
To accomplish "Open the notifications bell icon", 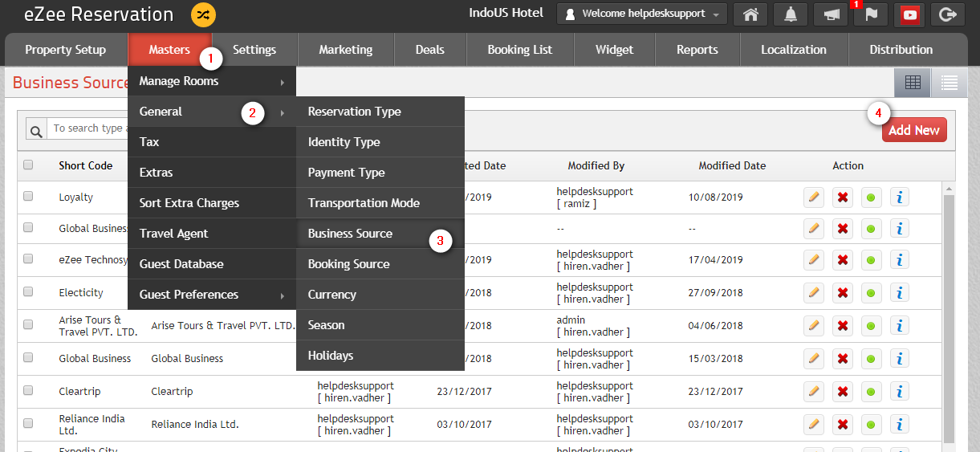I will (x=791, y=14).
